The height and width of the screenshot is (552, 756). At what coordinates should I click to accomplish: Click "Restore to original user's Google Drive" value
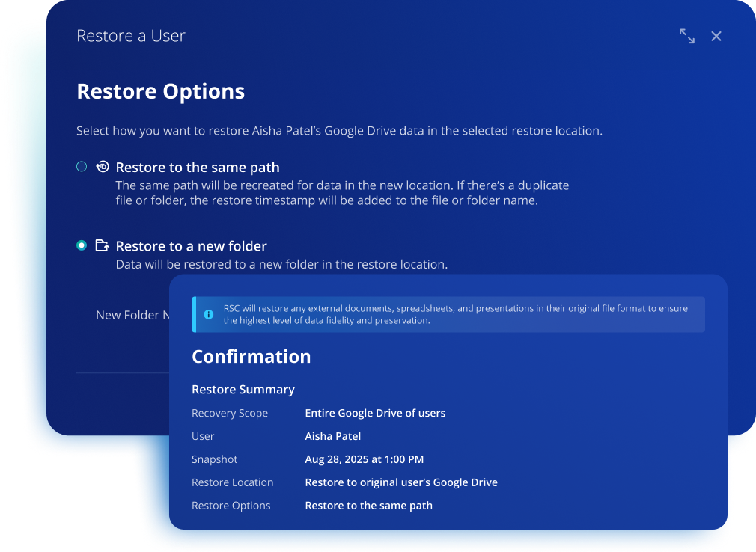pos(400,482)
